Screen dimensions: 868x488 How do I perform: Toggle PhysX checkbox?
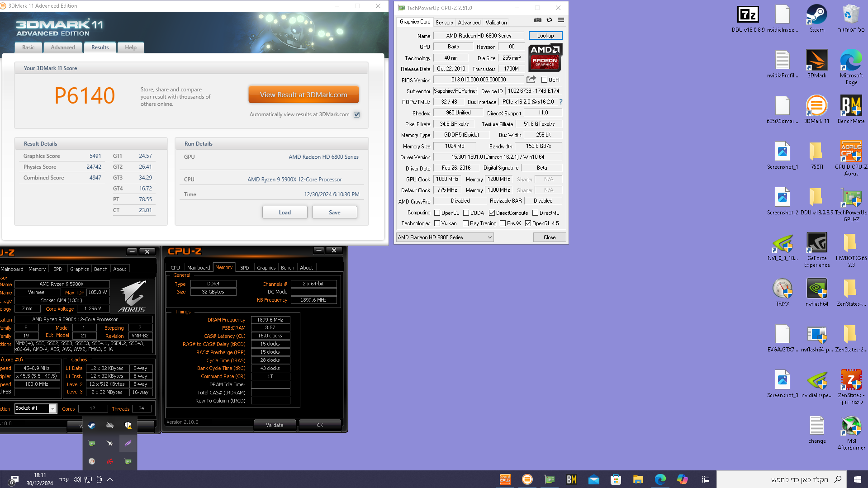tap(503, 223)
